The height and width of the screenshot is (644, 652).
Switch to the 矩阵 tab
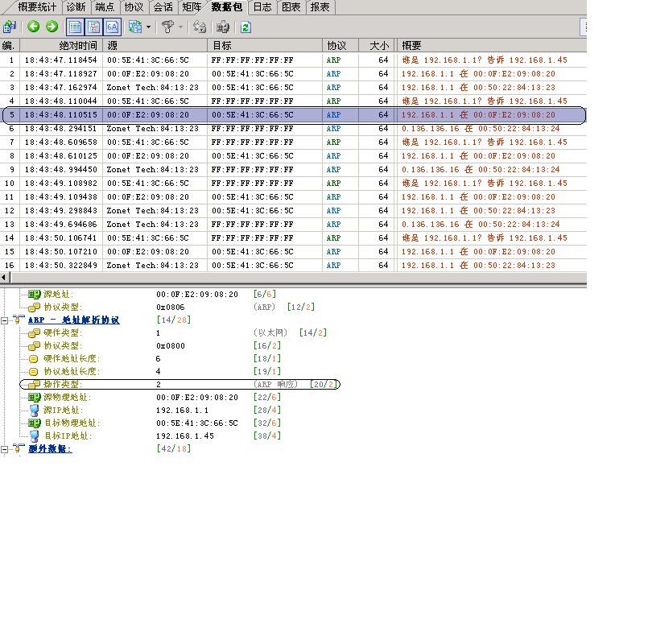pyautogui.click(x=192, y=7)
